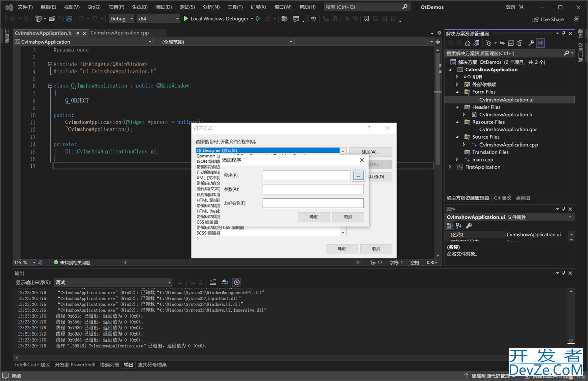Click the Open File folder icon in the toolbar
The width and height of the screenshot is (588, 381).
coord(52,18)
